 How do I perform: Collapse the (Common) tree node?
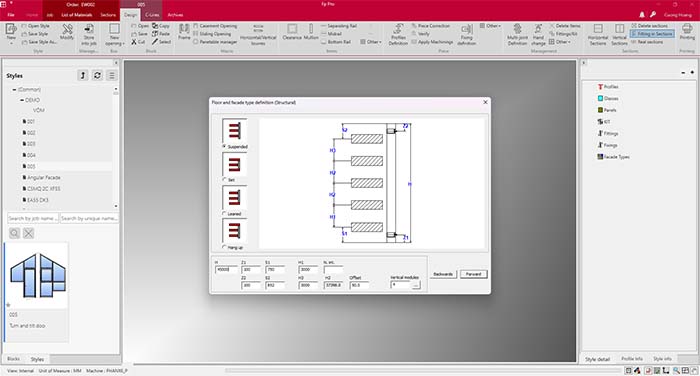[14, 90]
